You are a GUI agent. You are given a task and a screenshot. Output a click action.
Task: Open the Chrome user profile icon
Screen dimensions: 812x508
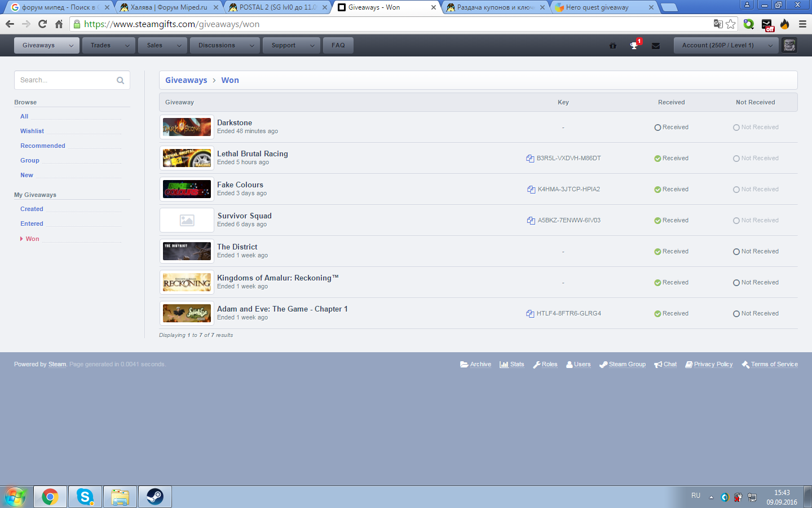[747, 5]
